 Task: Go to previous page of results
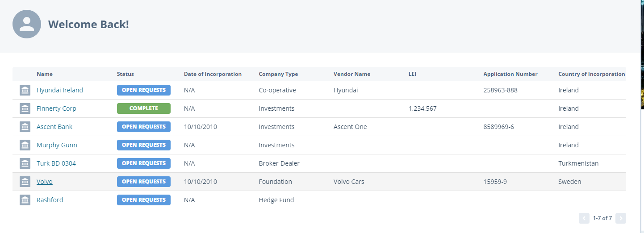click(584, 218)
